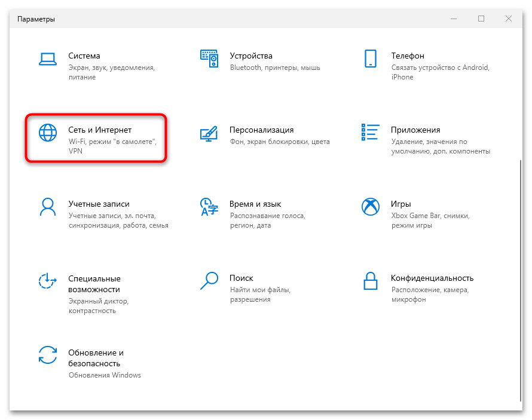Close the Параметры window

pos(509,19)
